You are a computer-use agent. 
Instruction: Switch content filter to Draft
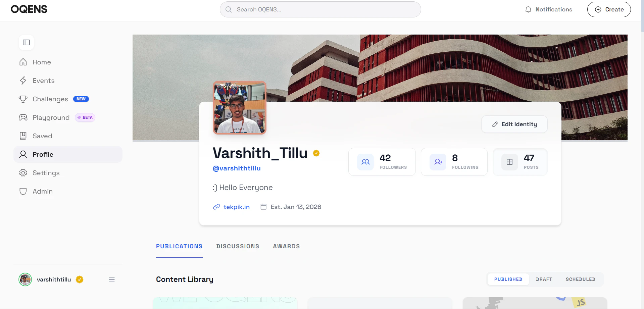coord(544,279)
